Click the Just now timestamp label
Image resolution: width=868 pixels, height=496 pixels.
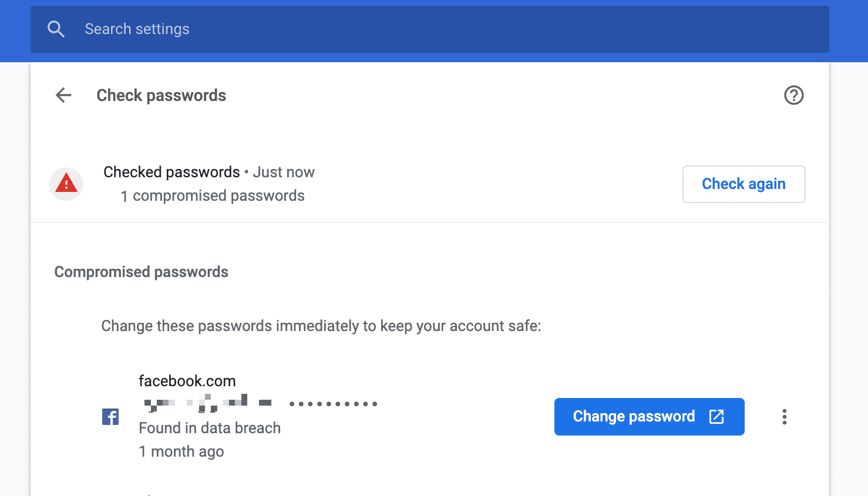284,171
